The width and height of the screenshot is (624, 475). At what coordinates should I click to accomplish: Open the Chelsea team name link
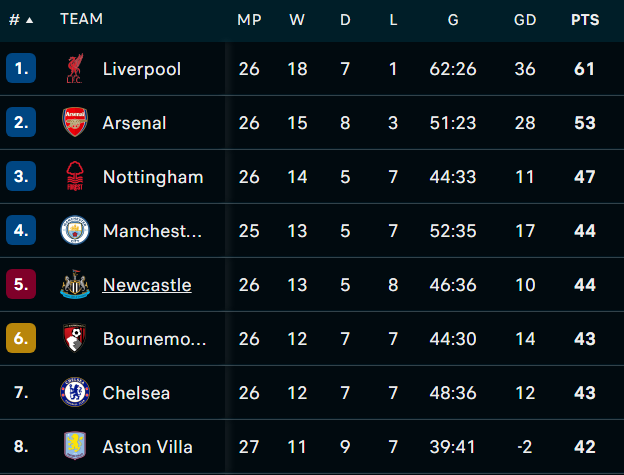(x=136, y=393)
